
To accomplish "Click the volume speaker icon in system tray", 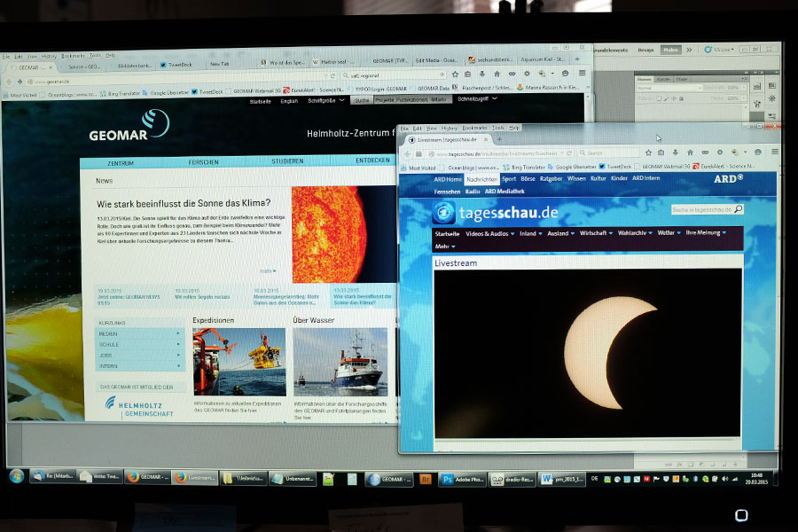I will pyautogui.click(x=724, y=479).
